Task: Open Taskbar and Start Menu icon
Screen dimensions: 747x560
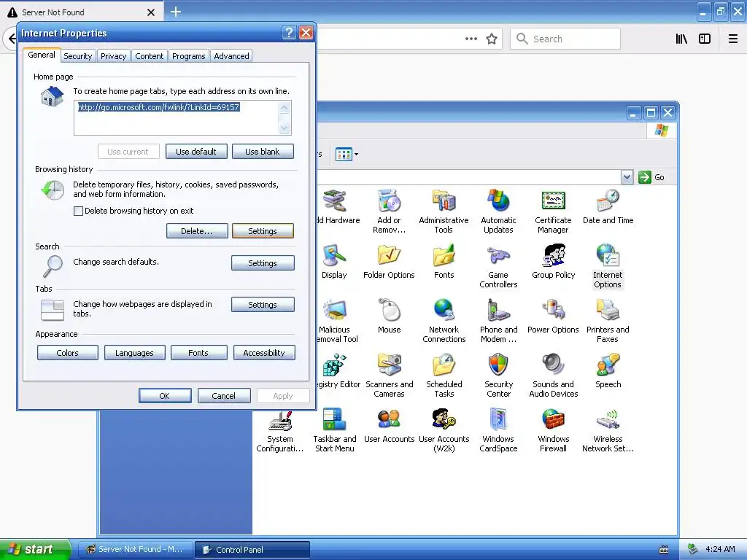Action: (334, 430)
